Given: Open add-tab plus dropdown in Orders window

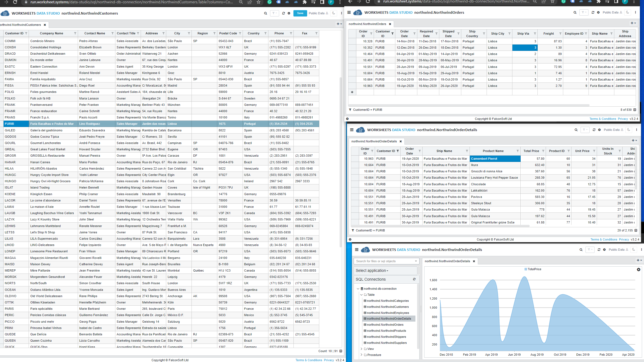Looking at the screenshot, I should (633, 23).
